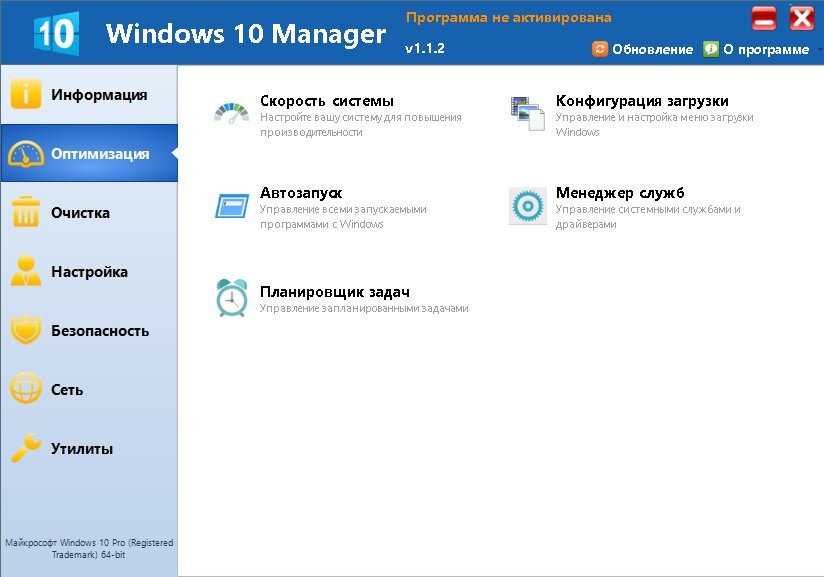Launch Планировщик задач title
This screenshot has height=577, width=824.
(x=335, y=292)
